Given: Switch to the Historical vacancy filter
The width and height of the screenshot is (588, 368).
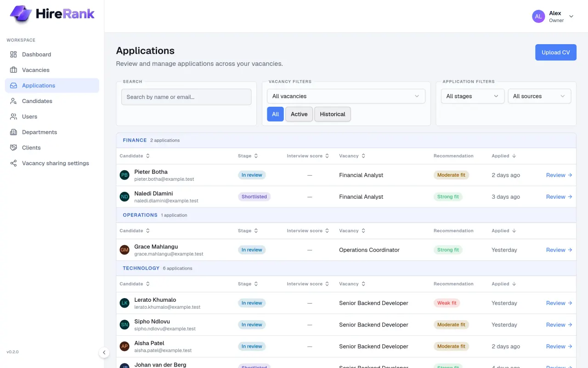Looking at the screenshot, I should click(333, 114).
